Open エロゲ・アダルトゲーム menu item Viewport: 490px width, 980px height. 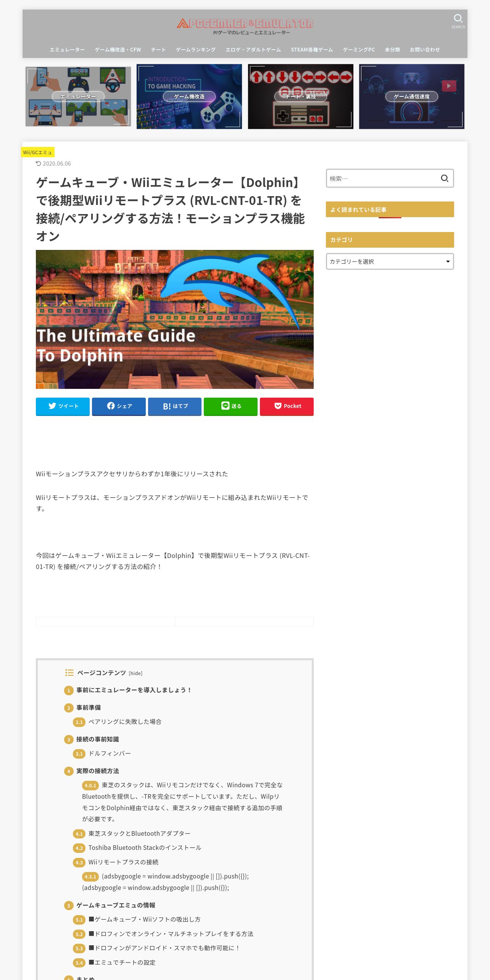pyautogui.click(x=253, y=50)
